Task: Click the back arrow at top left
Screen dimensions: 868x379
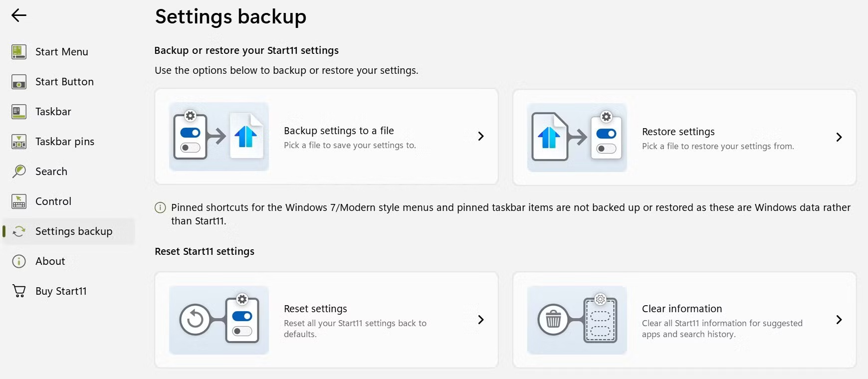Action: click(18, 15)
